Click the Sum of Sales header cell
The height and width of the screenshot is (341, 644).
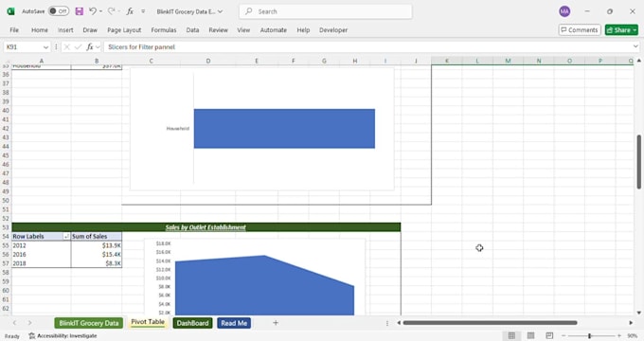point(96,236)
